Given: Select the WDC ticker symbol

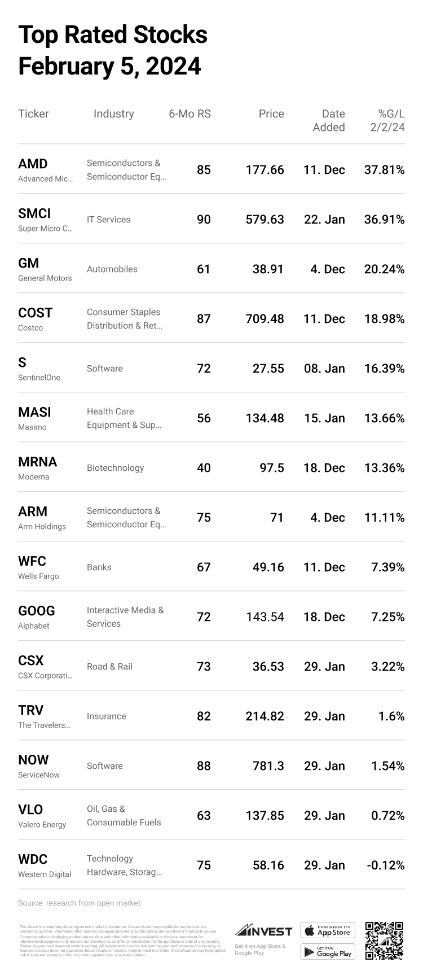Looking at the screenshot, I should point(33,859).
